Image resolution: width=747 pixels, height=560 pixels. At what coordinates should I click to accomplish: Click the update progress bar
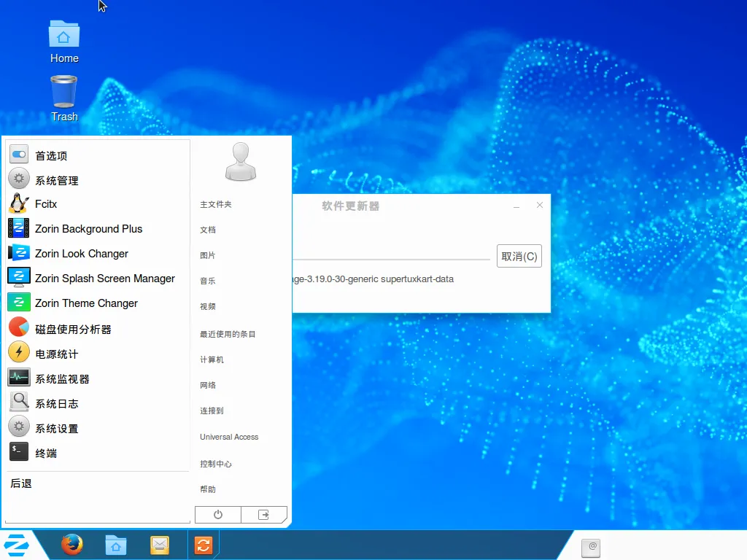391,259
